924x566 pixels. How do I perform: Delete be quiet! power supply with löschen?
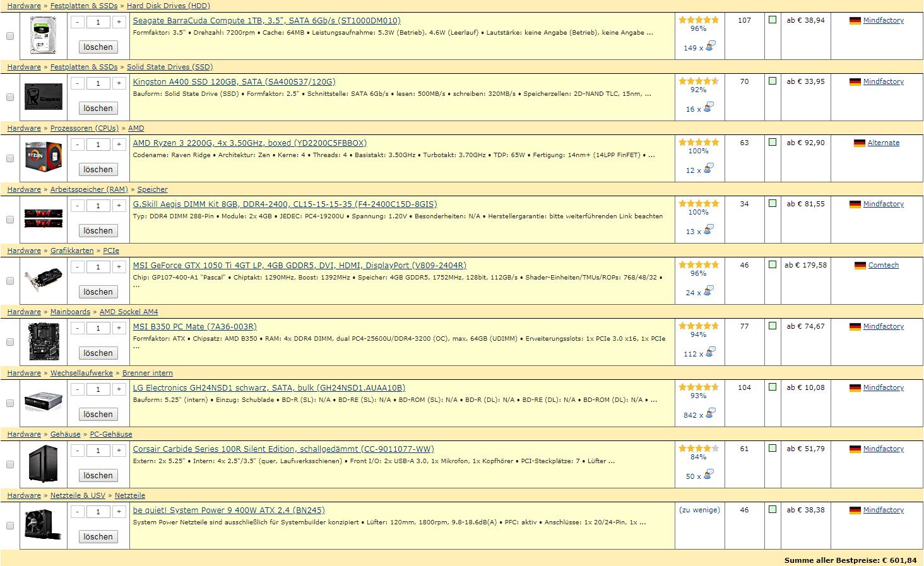(x=98, y=536)
